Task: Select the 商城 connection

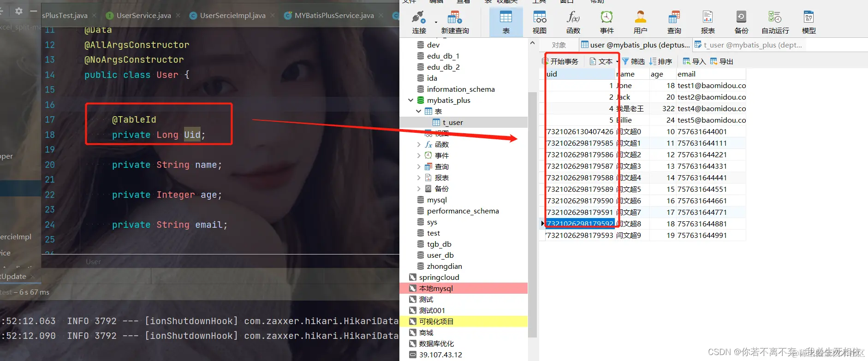Action: (x=422, y=332)
